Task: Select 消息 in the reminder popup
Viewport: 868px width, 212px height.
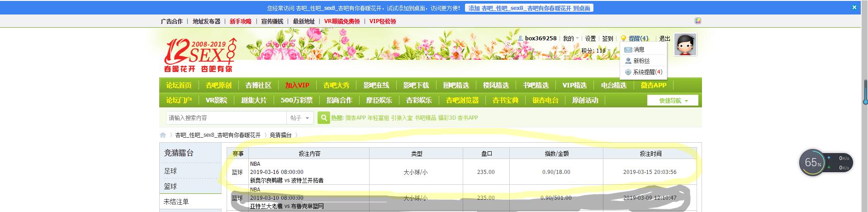Action: tap(639, 49)
